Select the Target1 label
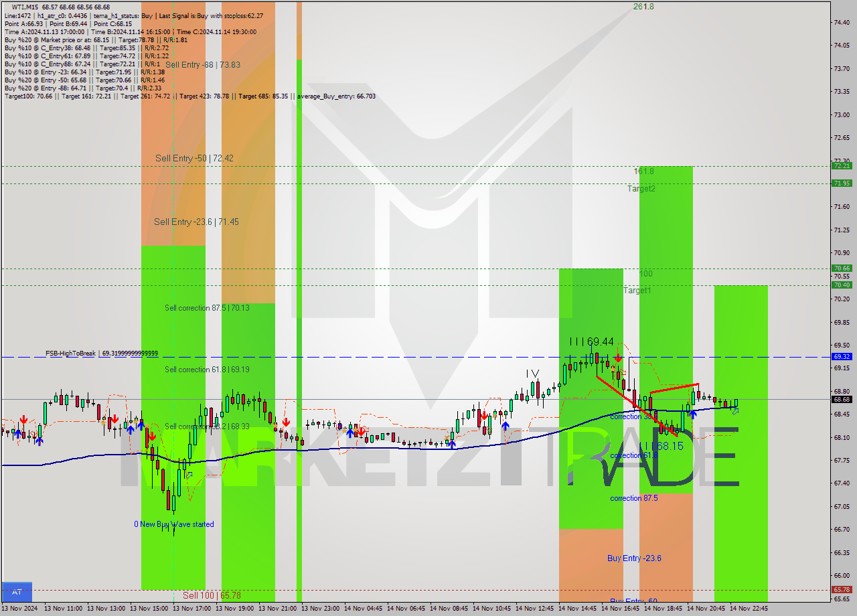857x616 pixels. 637,291
